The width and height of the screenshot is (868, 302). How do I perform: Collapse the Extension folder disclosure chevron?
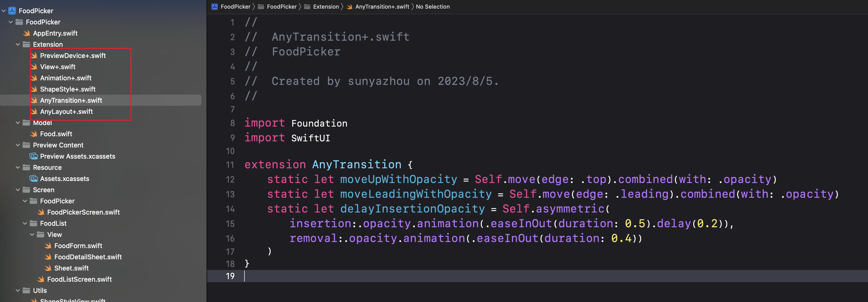(18, 44)
